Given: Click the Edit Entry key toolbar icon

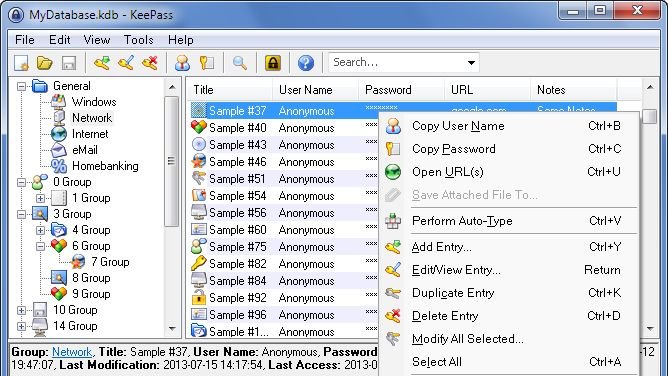Looking at the screenshot, I should pos(126,63).
